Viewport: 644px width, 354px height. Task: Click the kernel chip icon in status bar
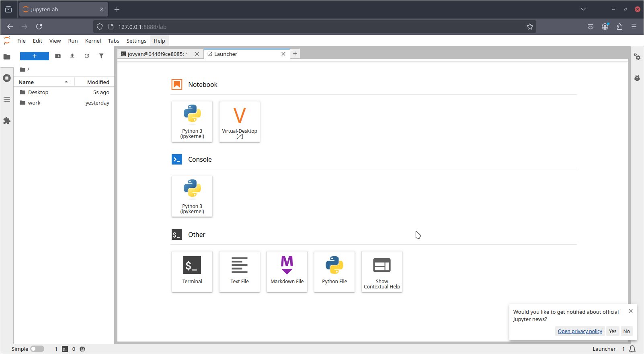(x=82, y=349)
